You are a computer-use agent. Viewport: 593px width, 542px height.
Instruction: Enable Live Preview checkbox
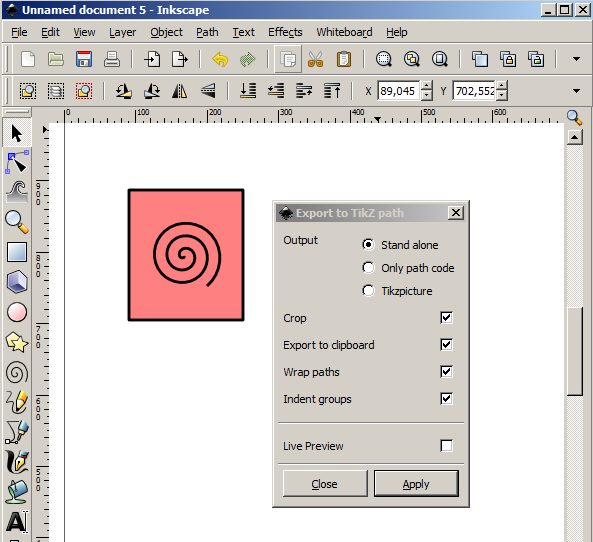(446, 446)
